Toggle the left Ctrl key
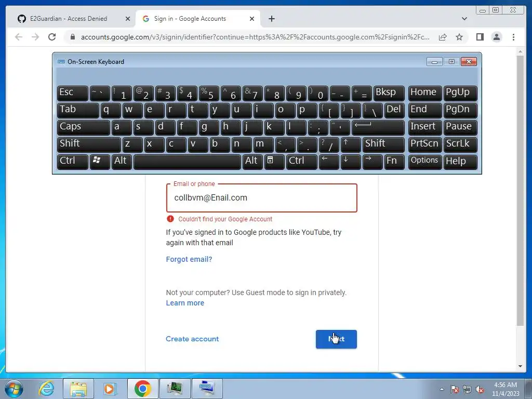532x399 pixels. coord(73,162)
